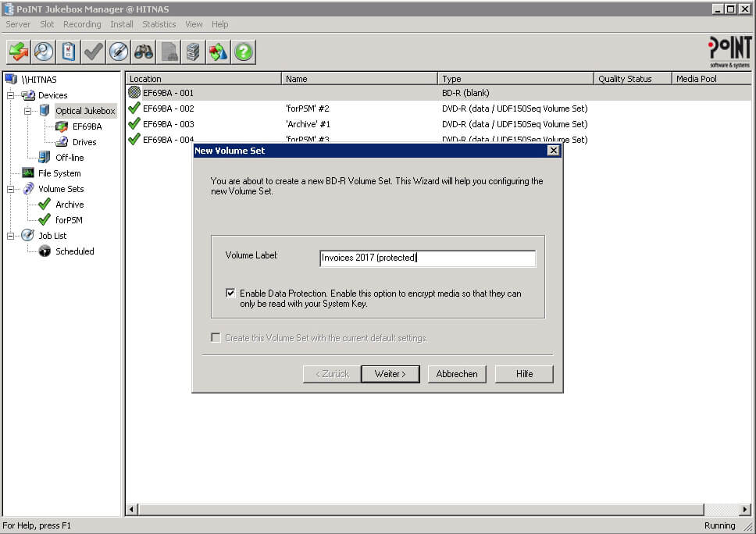Click the colored shapes cycle toolbar icon
Viewport: 756px width, 534px height.
pyautogui.click(x=219, y=52)
